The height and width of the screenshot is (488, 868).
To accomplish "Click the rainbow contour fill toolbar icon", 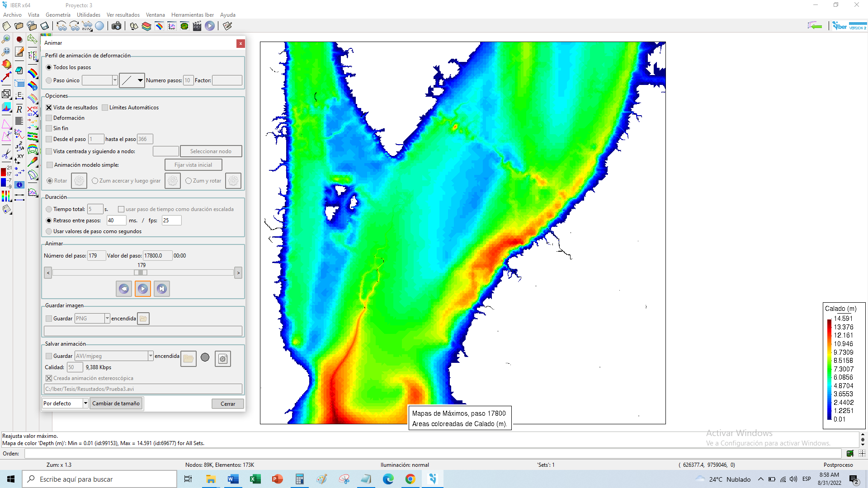I will [159, 26].
